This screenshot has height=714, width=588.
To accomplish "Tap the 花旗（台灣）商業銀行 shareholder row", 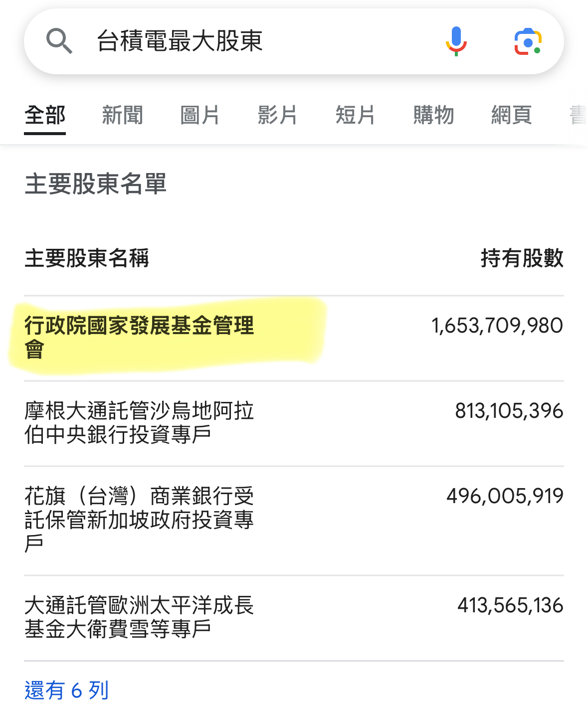I will point(294,520).
